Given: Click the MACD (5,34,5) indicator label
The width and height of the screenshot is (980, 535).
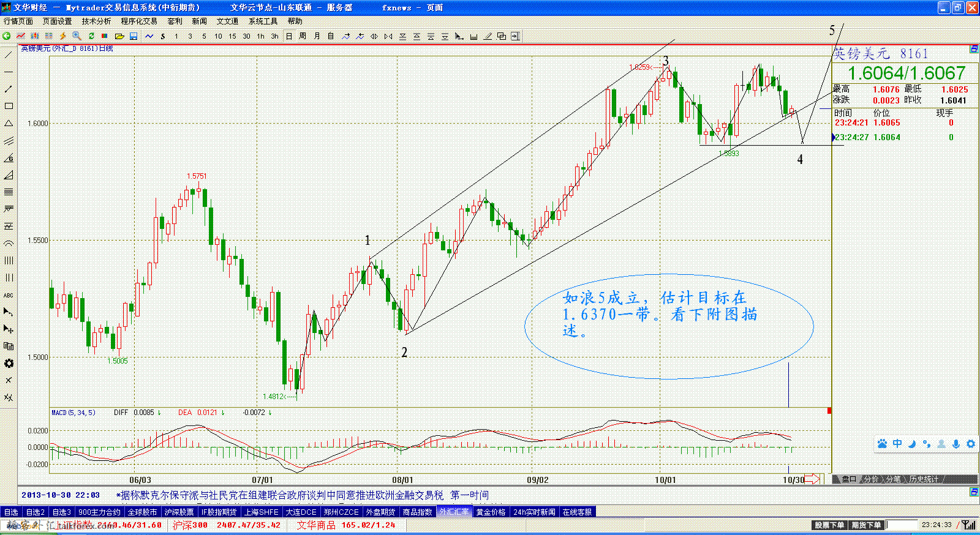Looking at the screenshot, I should (x=73, y=413).
